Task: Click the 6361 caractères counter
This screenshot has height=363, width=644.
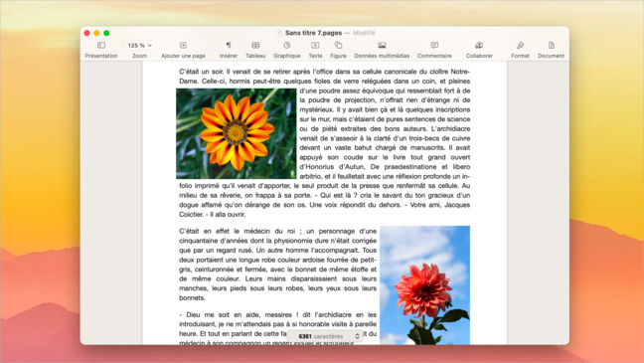Action: 321,336
